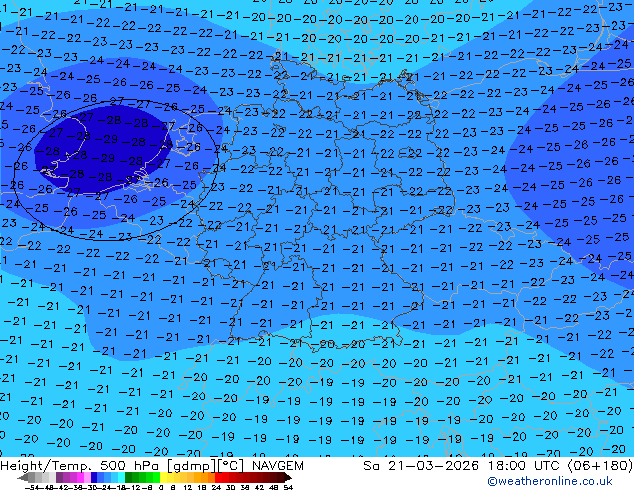Pick the yellow legend swatch

pyautogui.click(x=163, y=477)
